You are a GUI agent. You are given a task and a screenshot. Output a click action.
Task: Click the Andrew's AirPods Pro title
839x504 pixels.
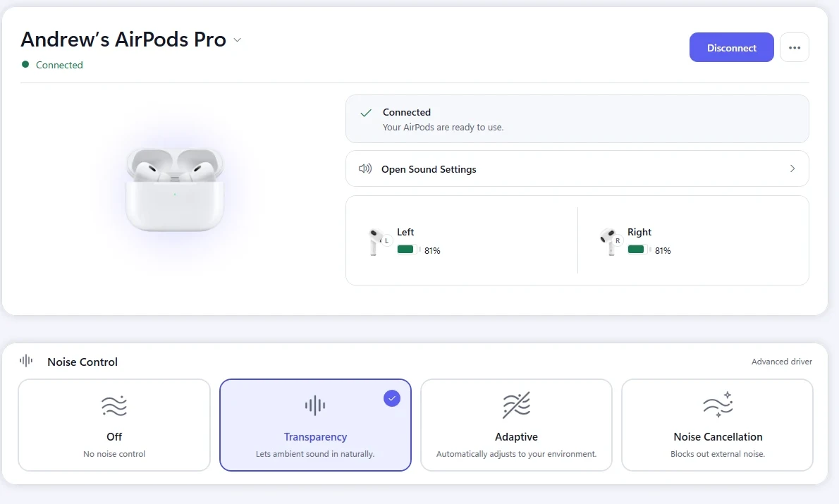(x=123, y=39)
